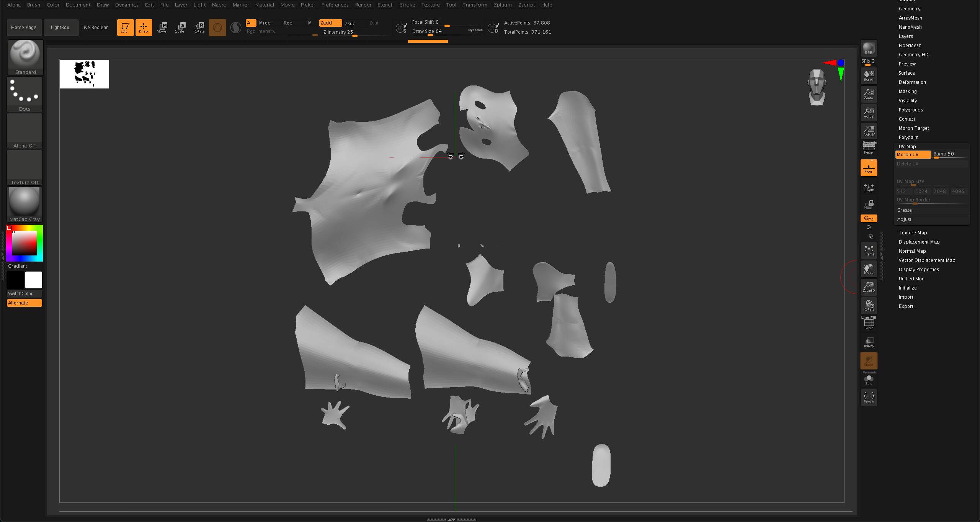Click the Xpose icon
The image size is (980, 522).
[869, 398]
